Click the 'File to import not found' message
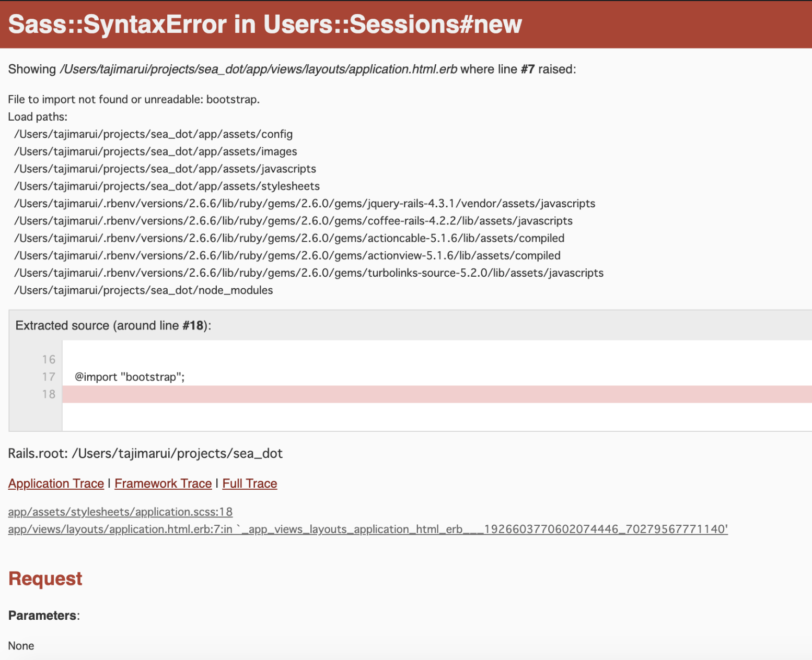812x660 pixels. [x=134, y=99]
